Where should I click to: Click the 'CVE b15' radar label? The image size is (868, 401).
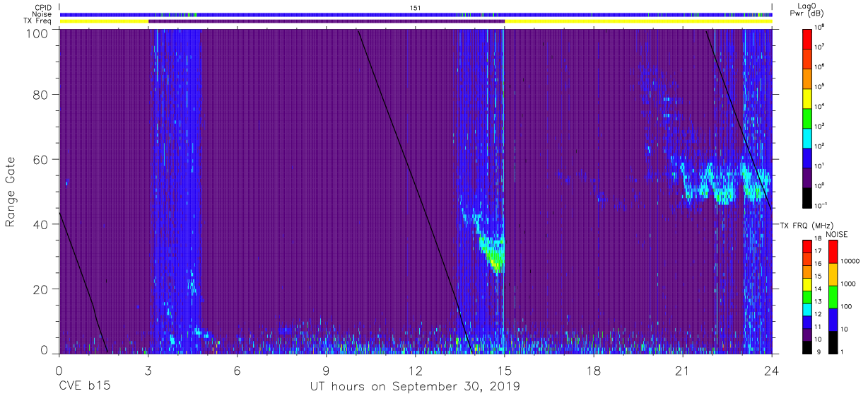(83, 387)
